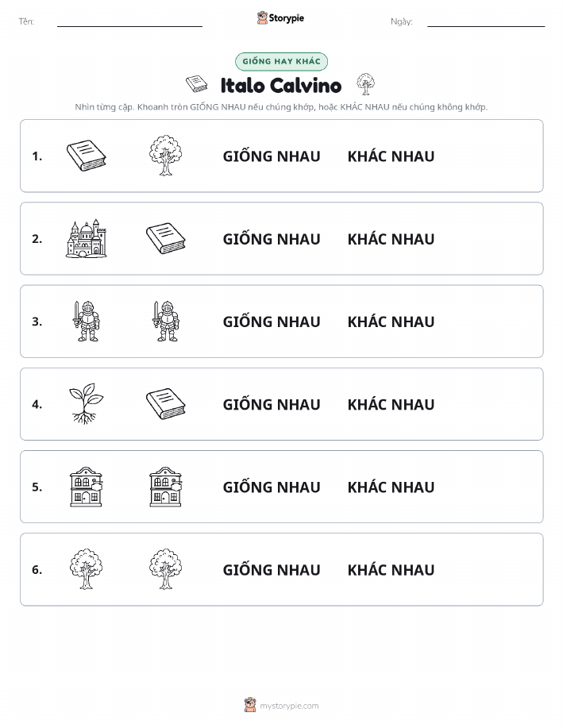This screenshot has height=728, width=563.
Task: Click the Tên name line field
Action: (x=129, y=21)
